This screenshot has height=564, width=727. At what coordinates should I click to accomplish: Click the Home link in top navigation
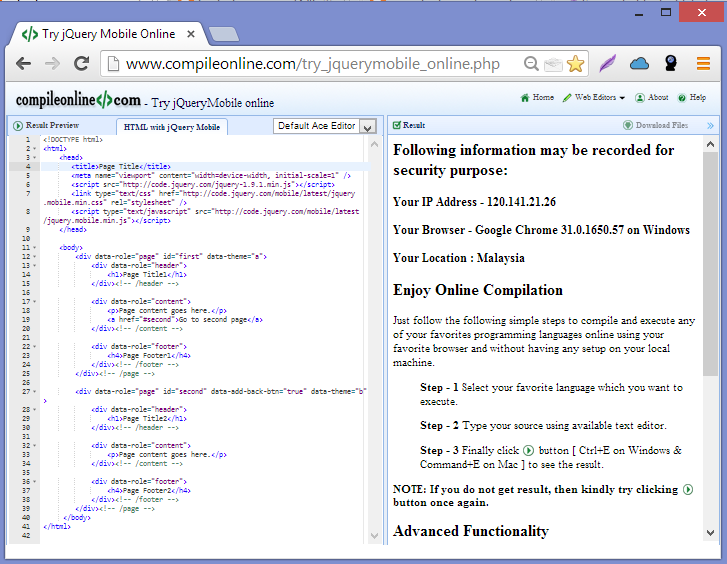(537, 97)
